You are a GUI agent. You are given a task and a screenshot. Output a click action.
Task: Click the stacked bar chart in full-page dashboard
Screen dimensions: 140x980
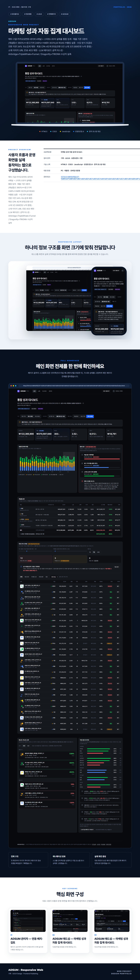coord(47,462)
